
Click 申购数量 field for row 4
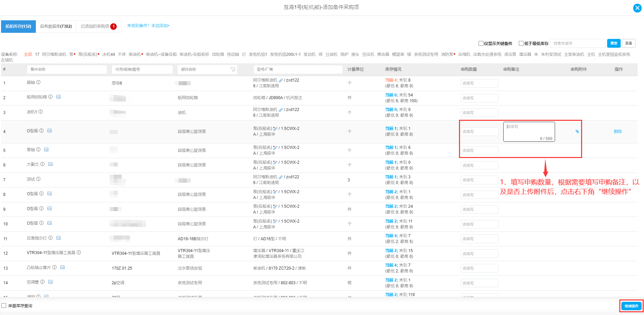pyautogui.click(x=479, y=132)
